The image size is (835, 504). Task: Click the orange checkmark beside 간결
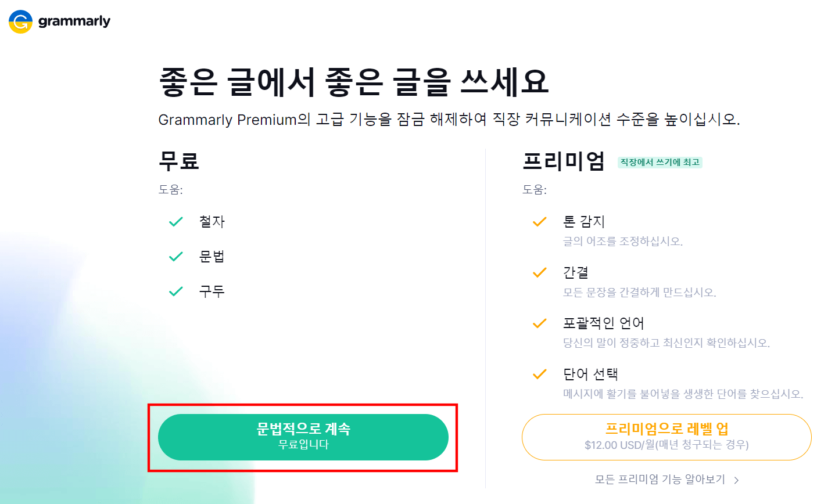coord(540,272)
